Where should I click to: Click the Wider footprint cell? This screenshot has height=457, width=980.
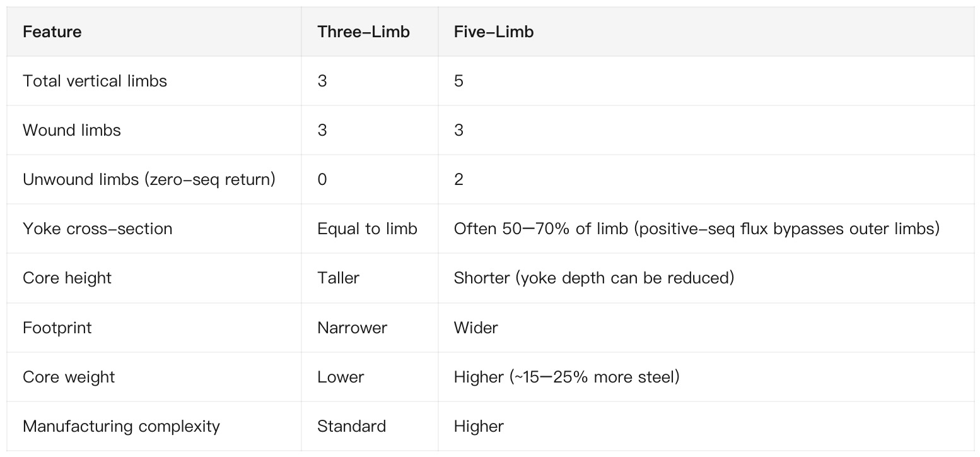click(476, 328)
